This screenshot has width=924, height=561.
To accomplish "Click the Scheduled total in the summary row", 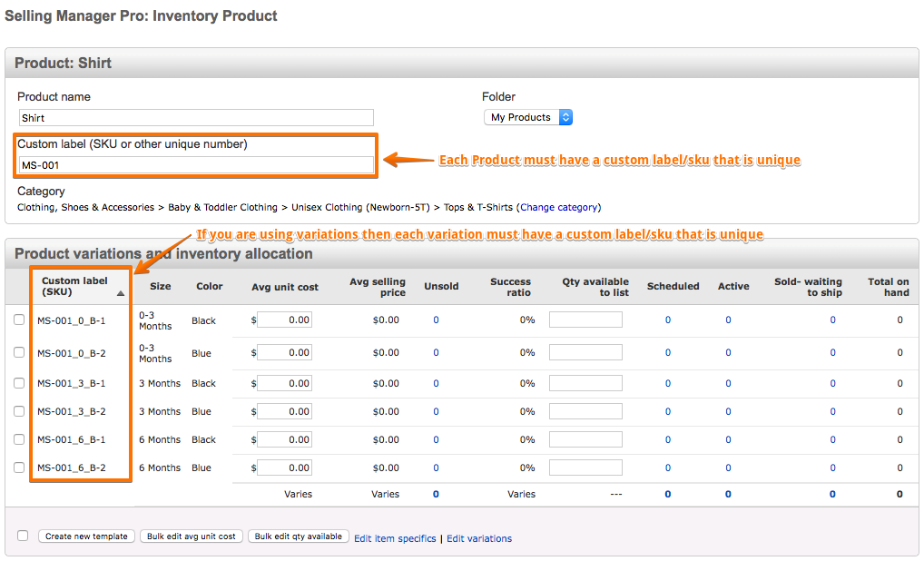I will pyautogui.click(x=668, y=494).
